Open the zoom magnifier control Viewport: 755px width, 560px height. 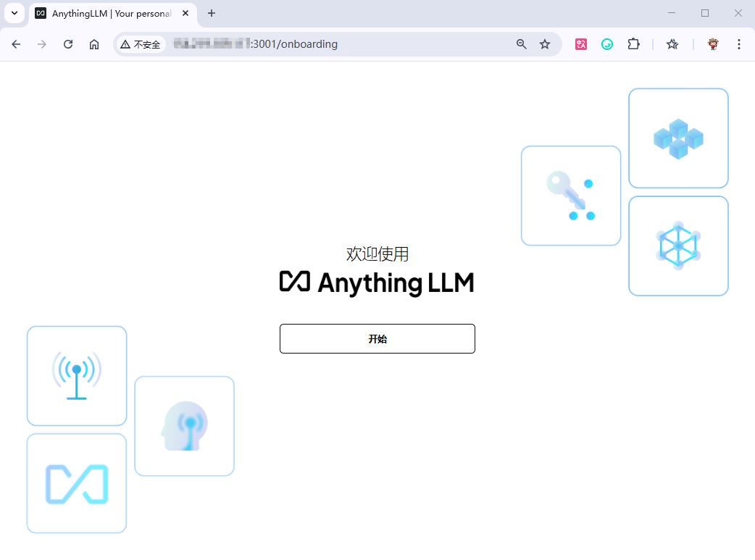point(521,44)
